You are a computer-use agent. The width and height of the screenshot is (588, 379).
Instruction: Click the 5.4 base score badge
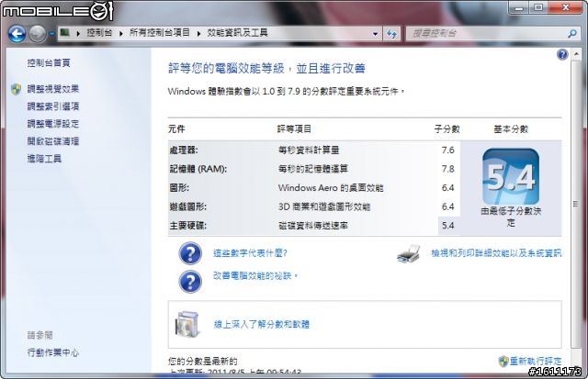(511, 176)
